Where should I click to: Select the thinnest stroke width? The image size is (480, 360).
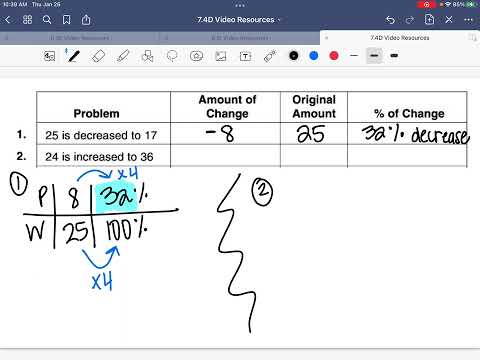pyautogui.click(x=354, y=56)
